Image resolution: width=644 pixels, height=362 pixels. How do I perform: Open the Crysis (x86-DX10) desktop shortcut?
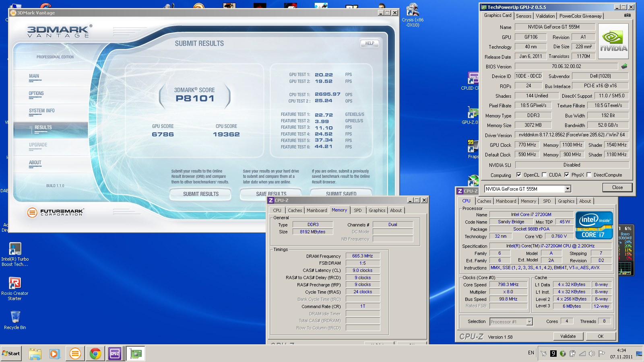pyautogui.click(x=413, y=16)
